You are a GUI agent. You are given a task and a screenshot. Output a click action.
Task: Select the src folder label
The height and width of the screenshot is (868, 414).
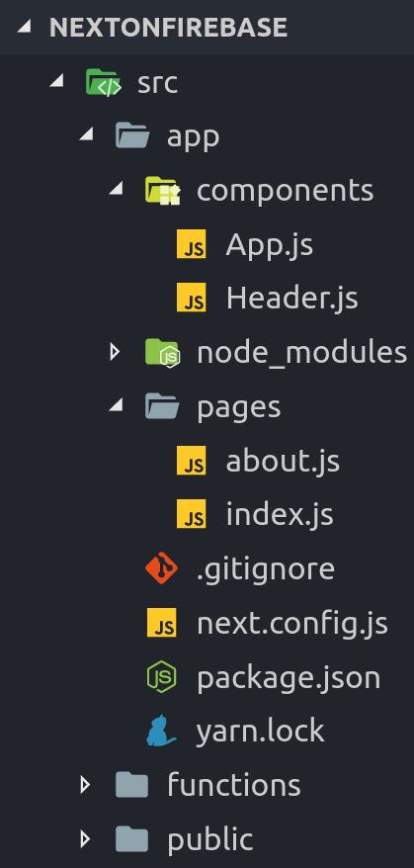coord(158,83)
